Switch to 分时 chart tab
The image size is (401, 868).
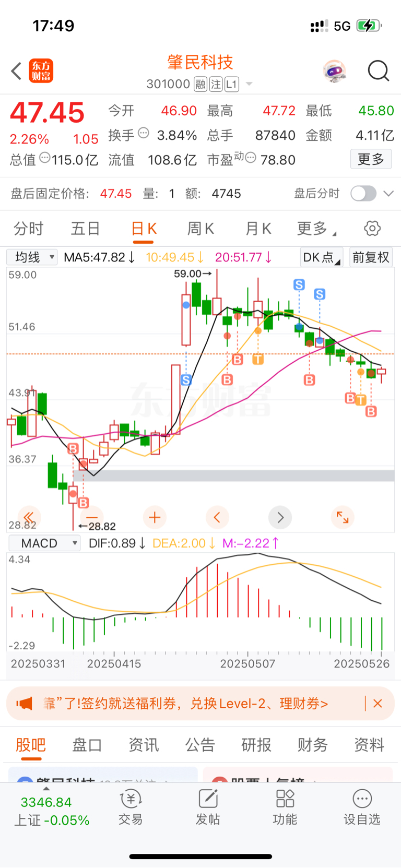tap(29, 229)
